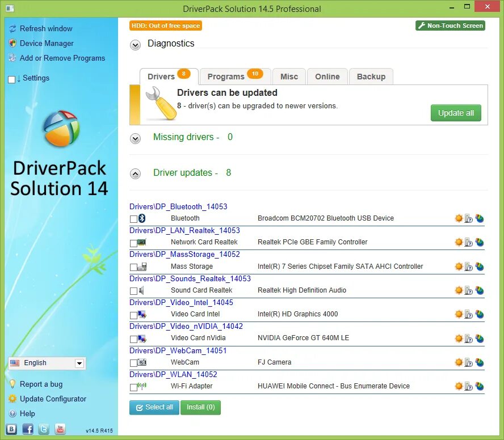Tick the Wi-Fi Adapter checkbox
504x440 pixels.
[x=133, y=387]
